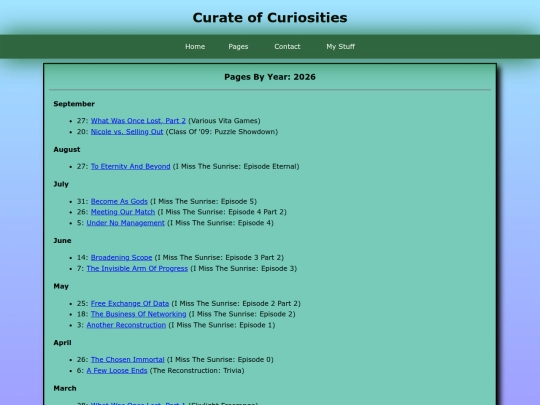Click '(Various Vita Games)' description text
This screenshot has width=540, height=405.
(x=224, y=121)
